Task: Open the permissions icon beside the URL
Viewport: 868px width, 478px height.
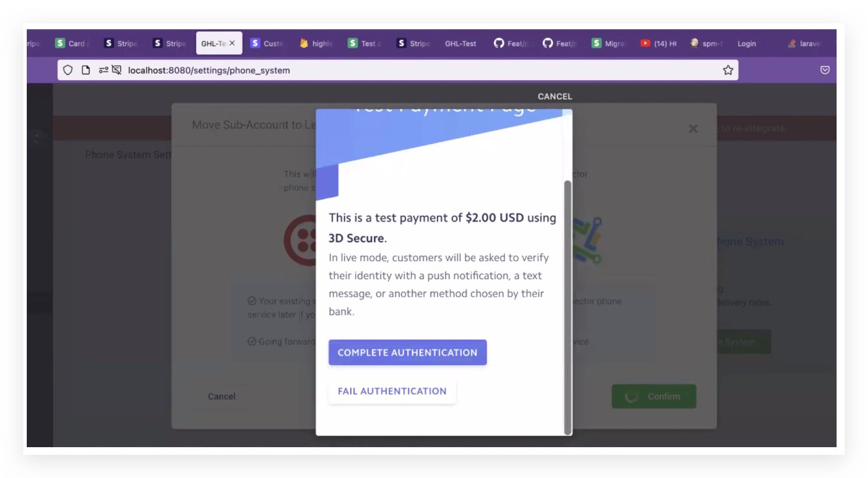Action: click(x=104, y=70)
